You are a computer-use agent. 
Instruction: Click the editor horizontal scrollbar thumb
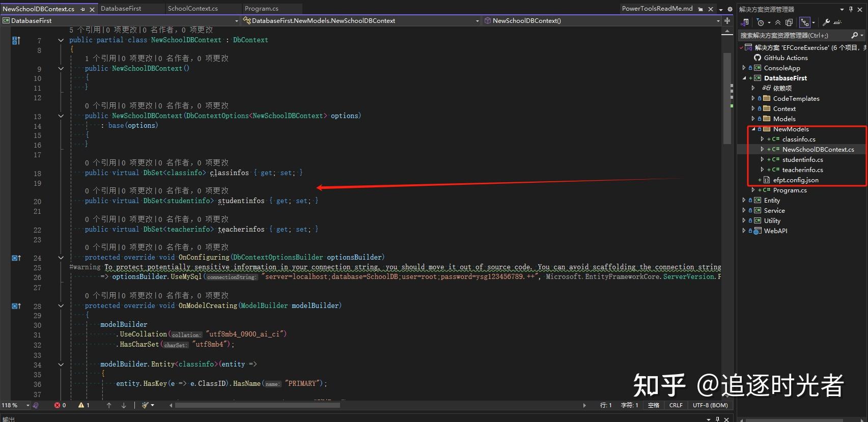pyautogui.click(x=257, y=406)
